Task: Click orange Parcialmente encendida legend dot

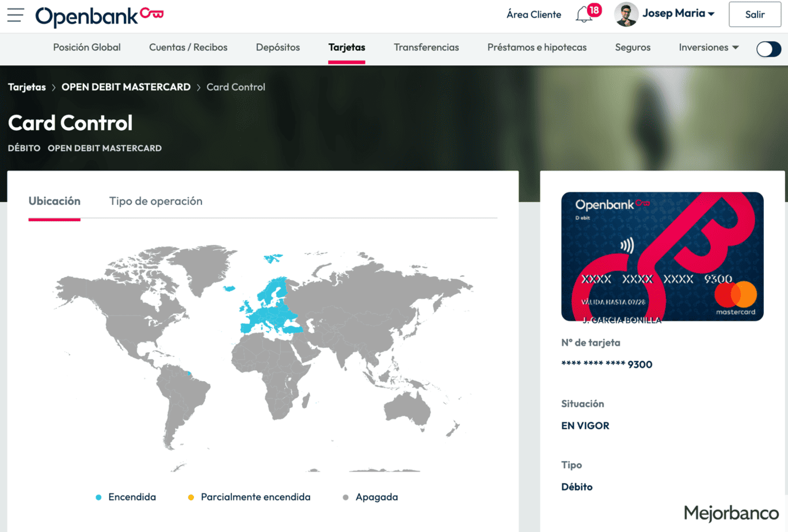Action: [191, 497]
